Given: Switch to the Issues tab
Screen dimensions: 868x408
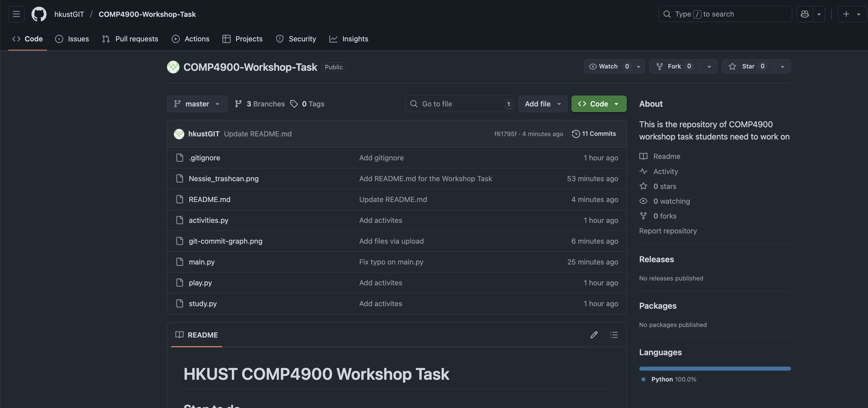Looking at the screenshot, I should point(72,39).
